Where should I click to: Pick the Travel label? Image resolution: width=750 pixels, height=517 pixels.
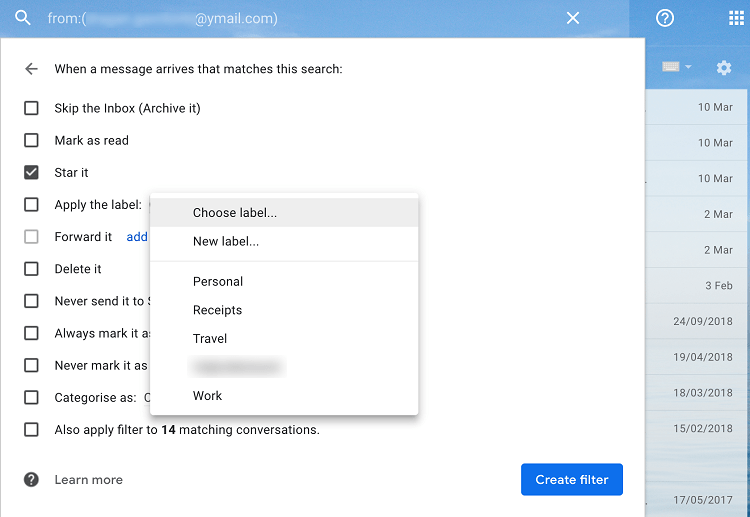[x=210, y=339]
